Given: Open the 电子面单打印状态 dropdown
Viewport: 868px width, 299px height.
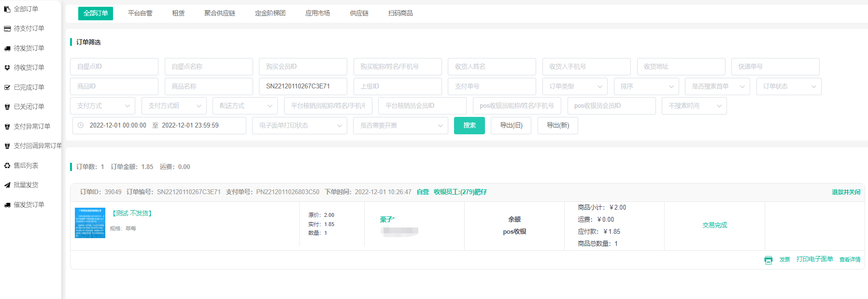Looking at the screenshot, I should tap(299, 126).
